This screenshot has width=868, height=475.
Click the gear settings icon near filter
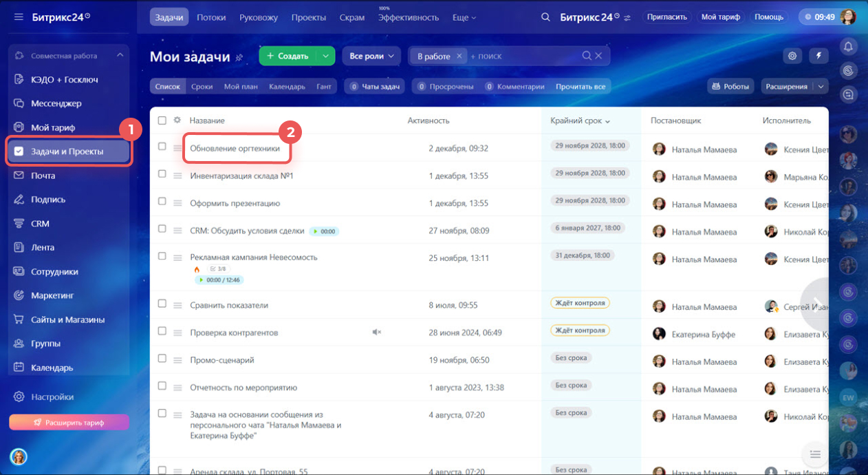coord(792,56)
